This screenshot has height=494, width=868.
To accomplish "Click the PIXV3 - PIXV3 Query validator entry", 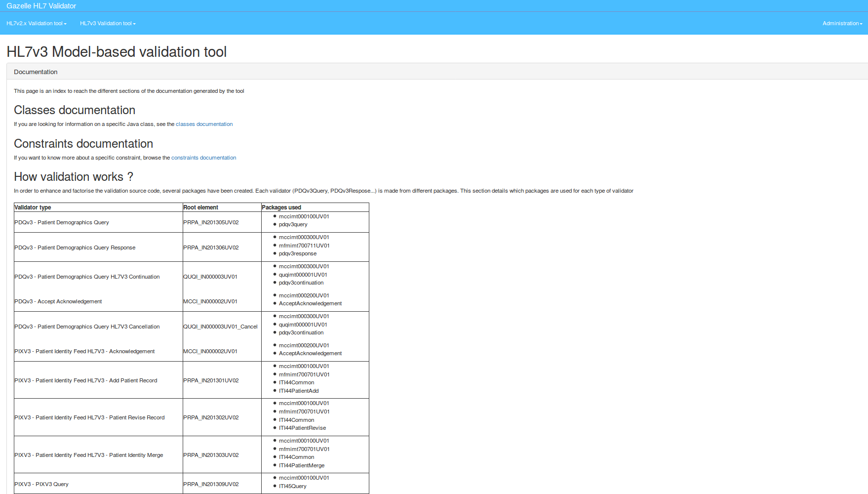I will point(41,484).
